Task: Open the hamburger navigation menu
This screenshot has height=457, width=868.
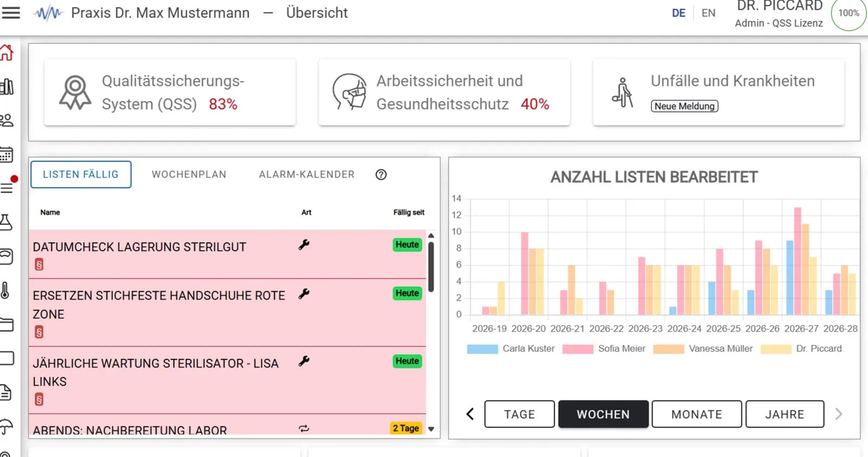Action: click(x=10, y=13)
